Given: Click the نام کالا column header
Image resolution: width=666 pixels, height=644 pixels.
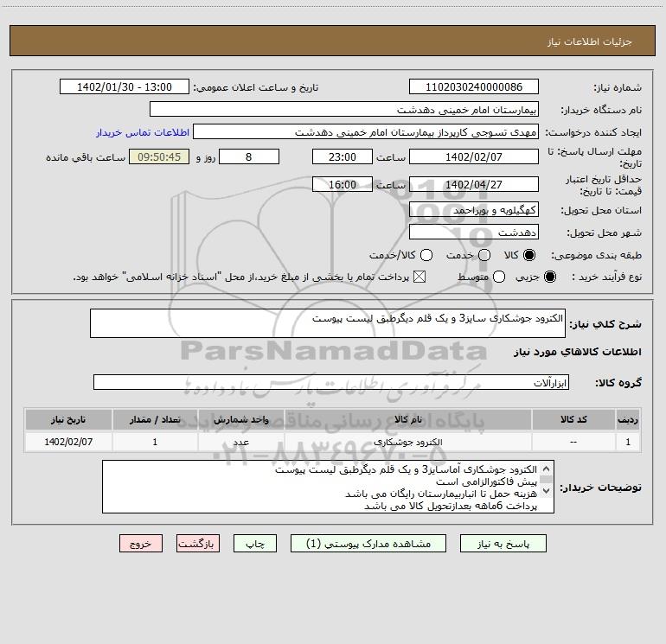Looking at the screenshot, I should click(408, 419).
